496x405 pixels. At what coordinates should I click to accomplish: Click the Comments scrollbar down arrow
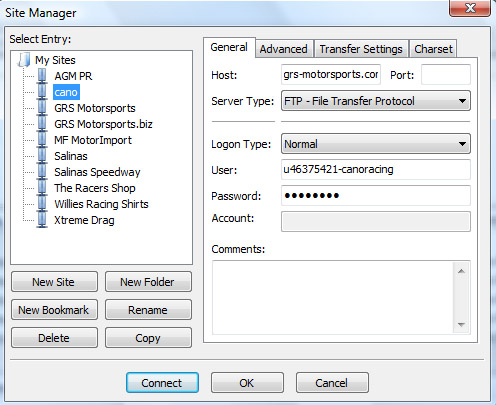[x=461, y=324]
